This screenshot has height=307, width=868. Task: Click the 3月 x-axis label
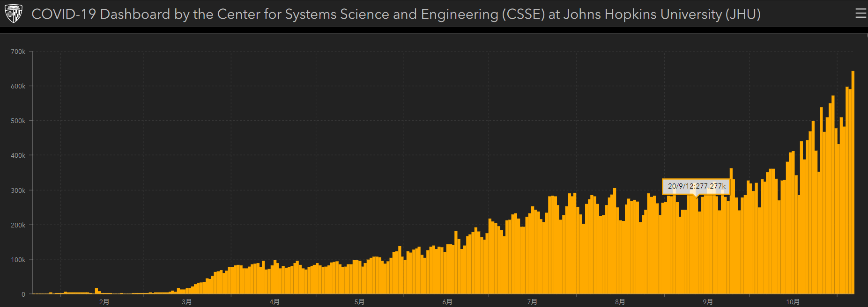(x=186, y=302)
